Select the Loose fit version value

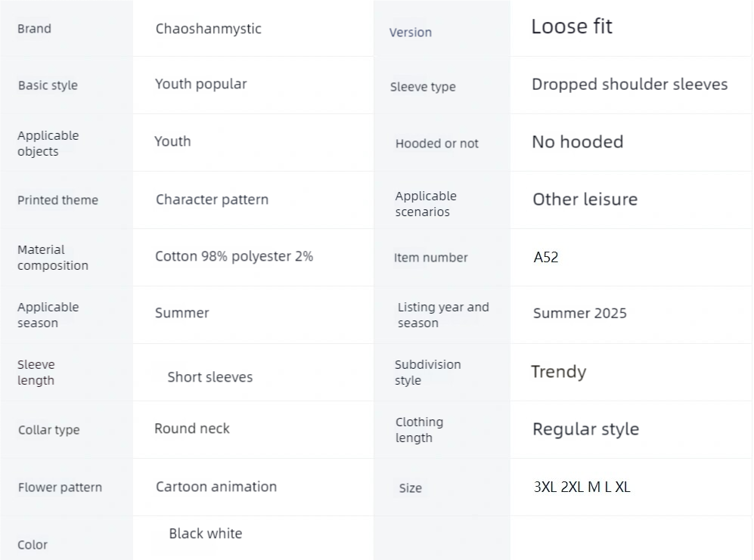coord(572,26)
